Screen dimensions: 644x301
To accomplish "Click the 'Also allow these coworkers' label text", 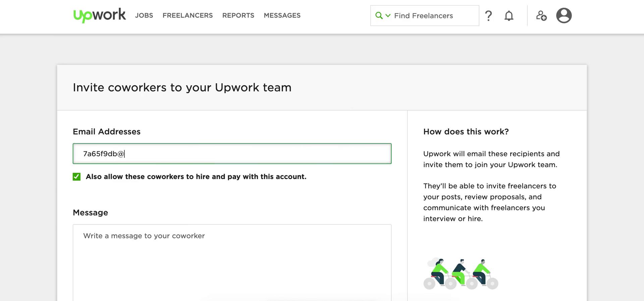I will point(196,177).
